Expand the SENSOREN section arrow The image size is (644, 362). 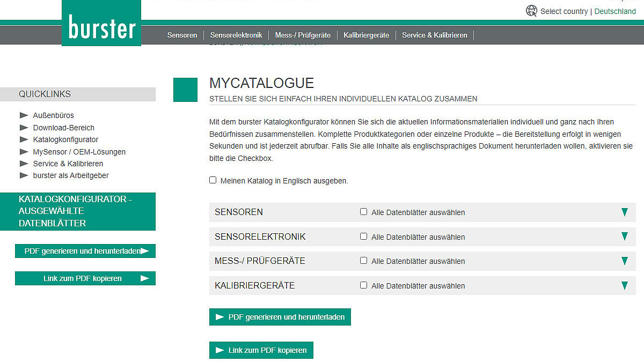(x=624, y=212)
